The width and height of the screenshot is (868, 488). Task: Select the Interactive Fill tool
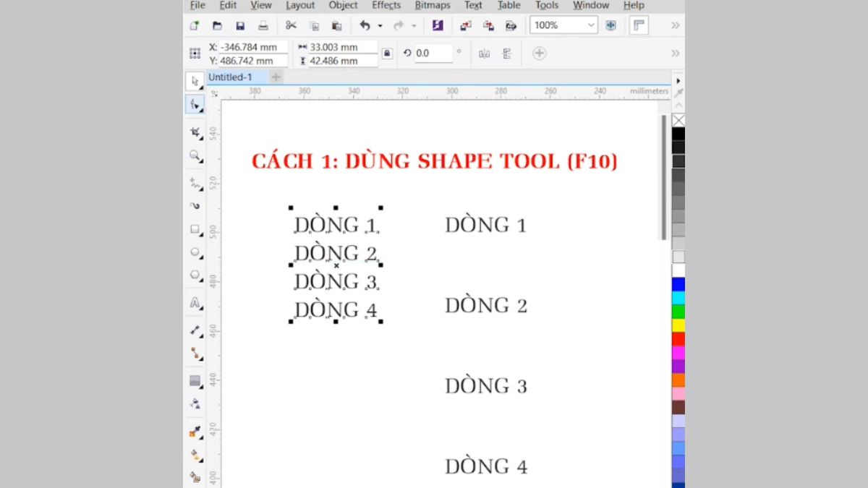click(x=195, y=455)
